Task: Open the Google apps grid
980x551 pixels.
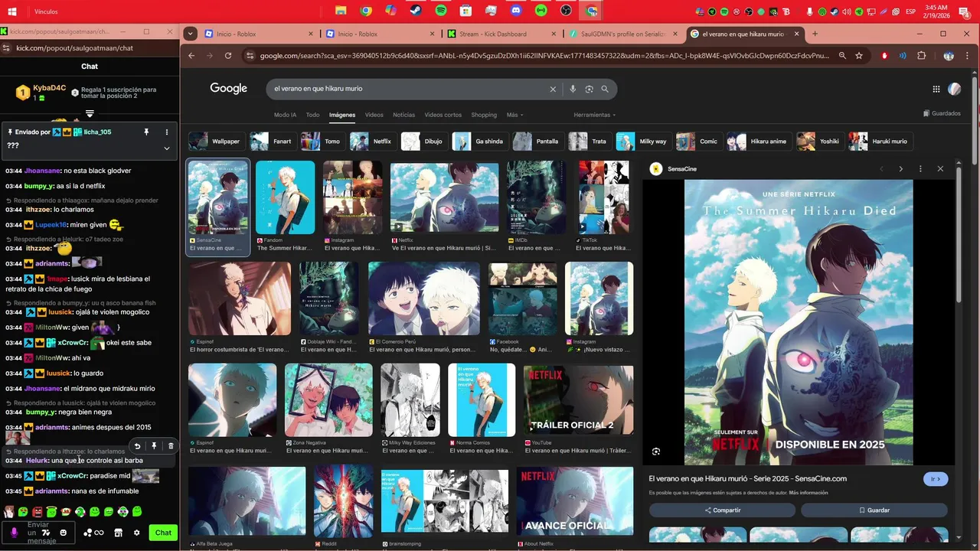Action: click(x=936, y=89)
